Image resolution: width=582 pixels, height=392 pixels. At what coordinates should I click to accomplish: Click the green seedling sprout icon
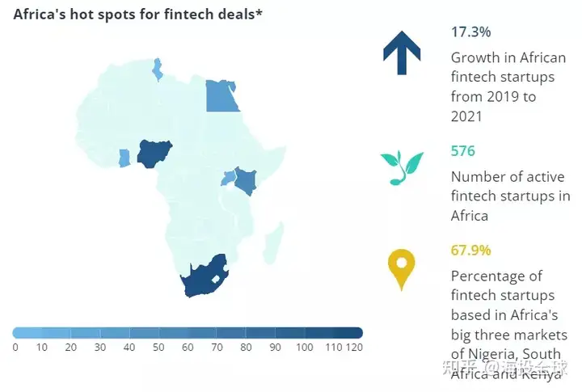tap(402, 168)
